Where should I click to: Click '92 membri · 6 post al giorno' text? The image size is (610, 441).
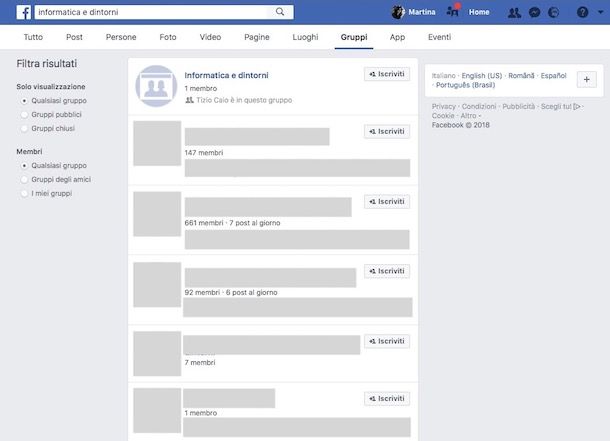231,292
